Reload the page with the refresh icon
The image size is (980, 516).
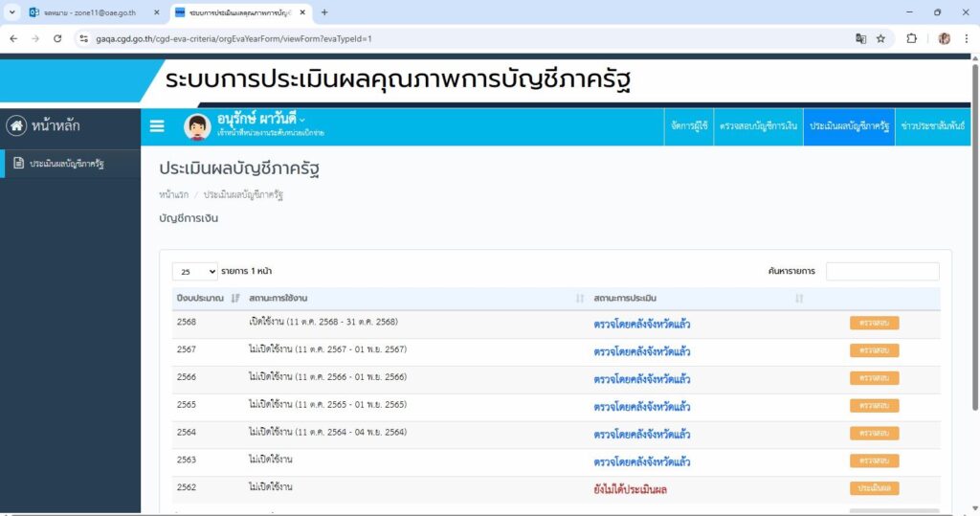click(57, 38)
